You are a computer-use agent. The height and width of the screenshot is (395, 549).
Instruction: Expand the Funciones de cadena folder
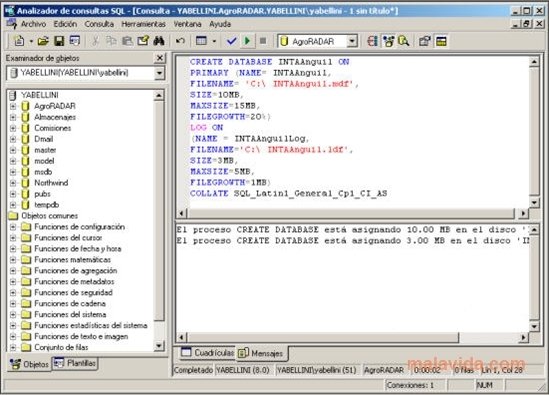pos(13,304)
